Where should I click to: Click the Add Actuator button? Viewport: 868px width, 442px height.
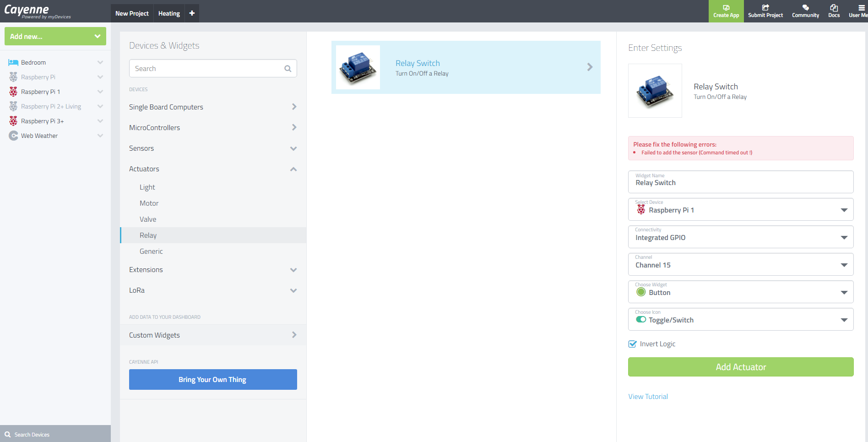coord(741,367)
